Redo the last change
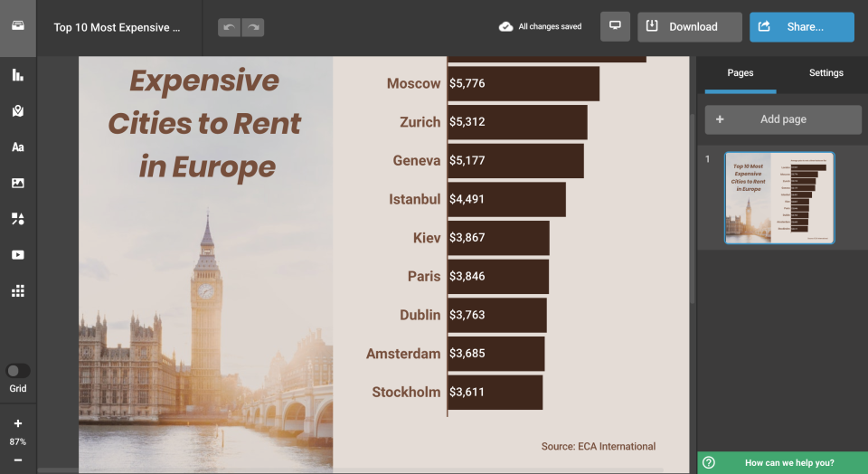The height and width of the screenshot is (474, 868). [x=253, y=27]
